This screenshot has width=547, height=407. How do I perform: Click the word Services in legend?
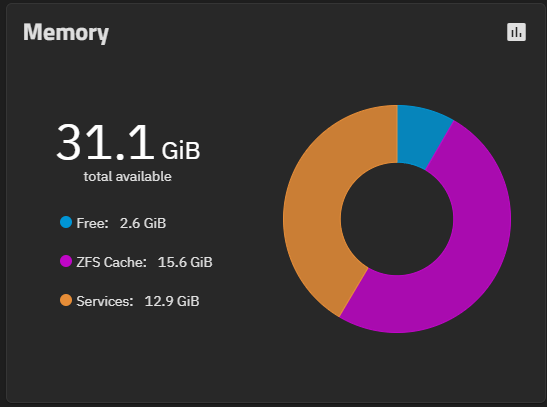(105, 301)
